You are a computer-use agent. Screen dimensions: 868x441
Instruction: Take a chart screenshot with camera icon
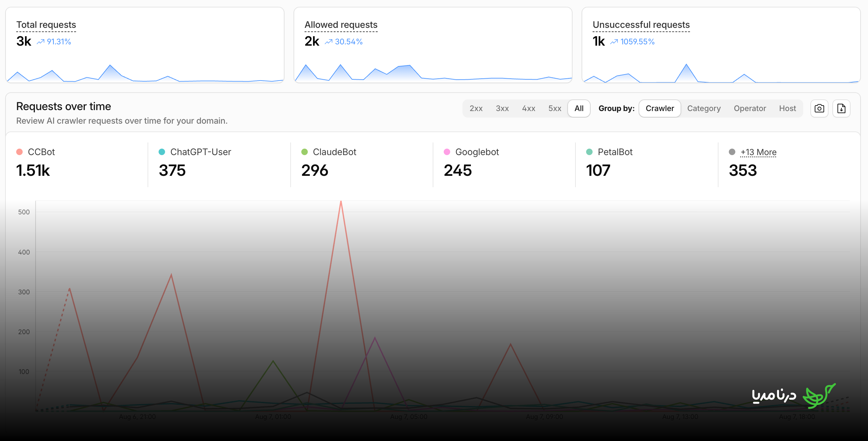[x=819, y=108]
